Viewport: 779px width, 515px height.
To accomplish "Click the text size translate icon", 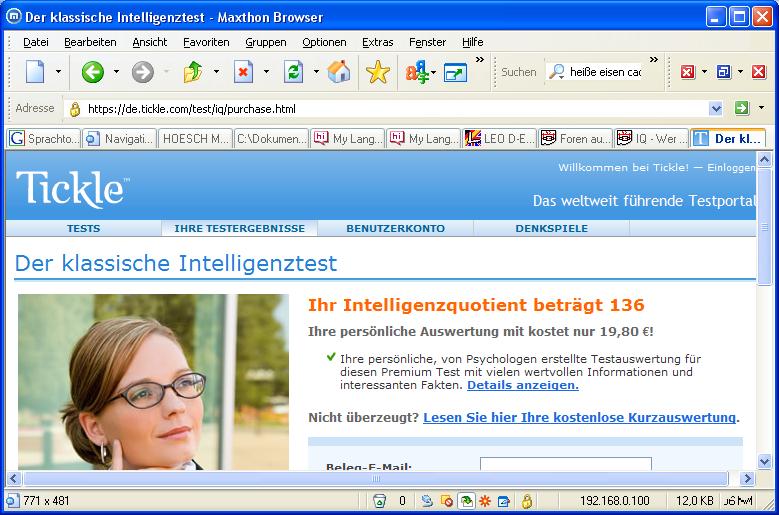I will tap(416, 72).
